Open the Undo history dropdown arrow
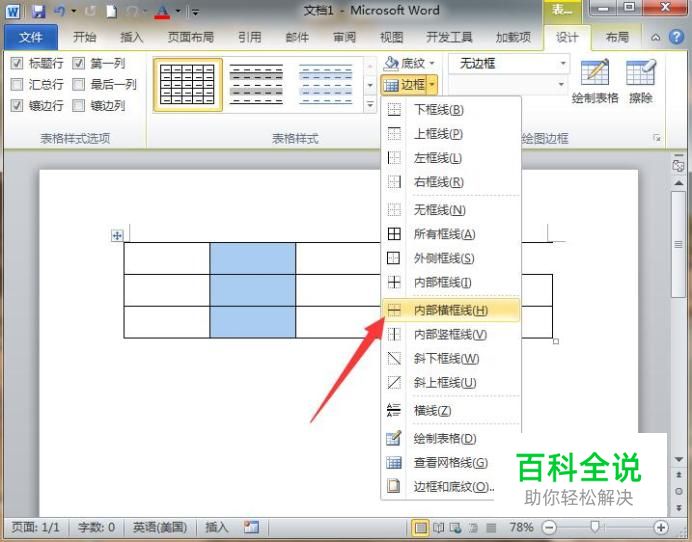The width and height of the screenshot is (692, 542). click(x=74, y=11)
